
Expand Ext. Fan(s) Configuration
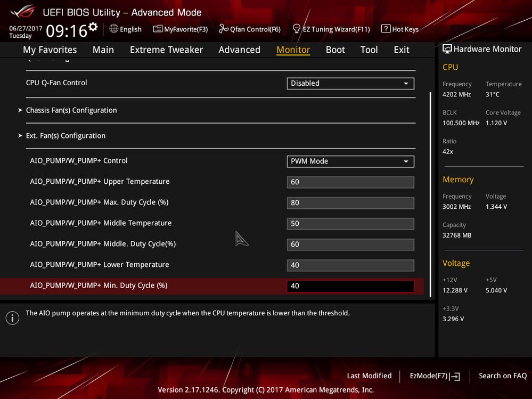click(66, 136)
